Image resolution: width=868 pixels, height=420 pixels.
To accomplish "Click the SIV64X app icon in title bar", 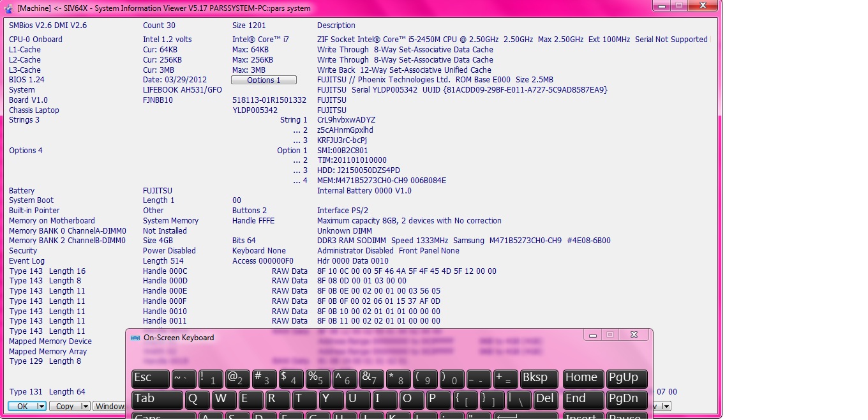I will click(x=9, y=8).
